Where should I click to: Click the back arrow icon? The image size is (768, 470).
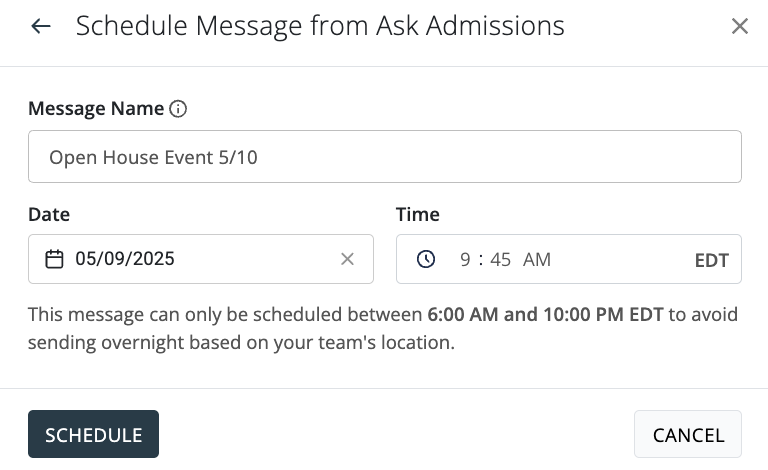click(41, 26)
